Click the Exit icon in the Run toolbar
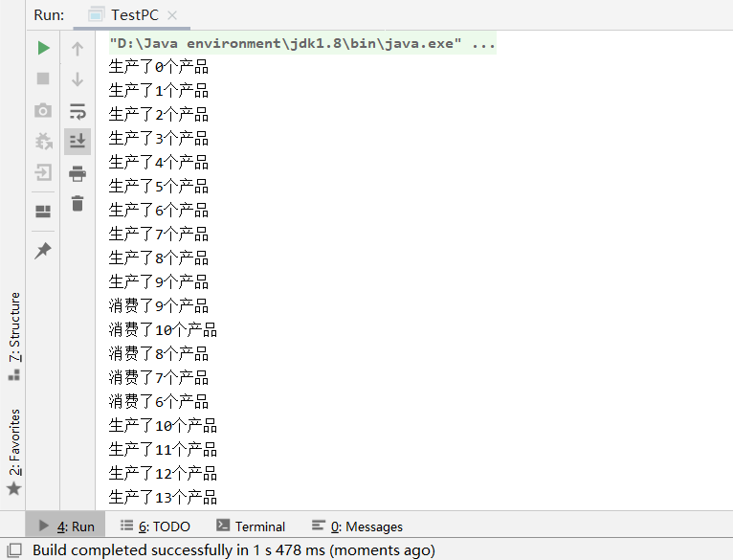This screenshot has width=733, height=560. (43, 172)
